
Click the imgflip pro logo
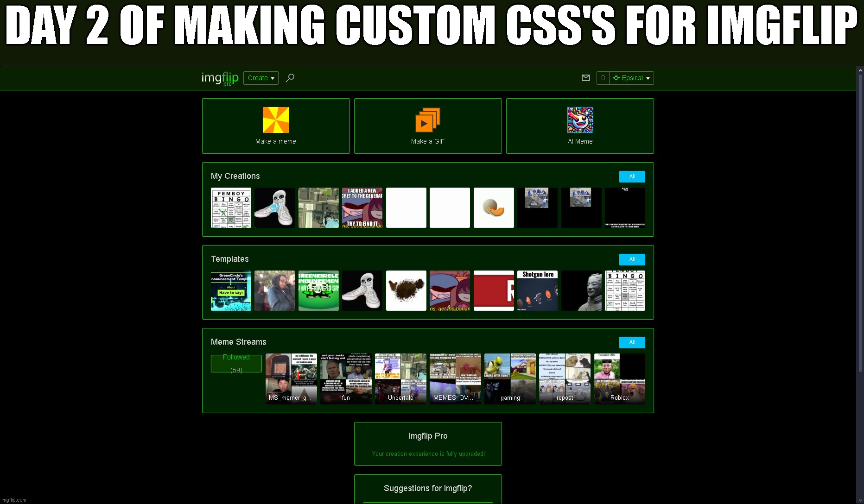point(220,78)
